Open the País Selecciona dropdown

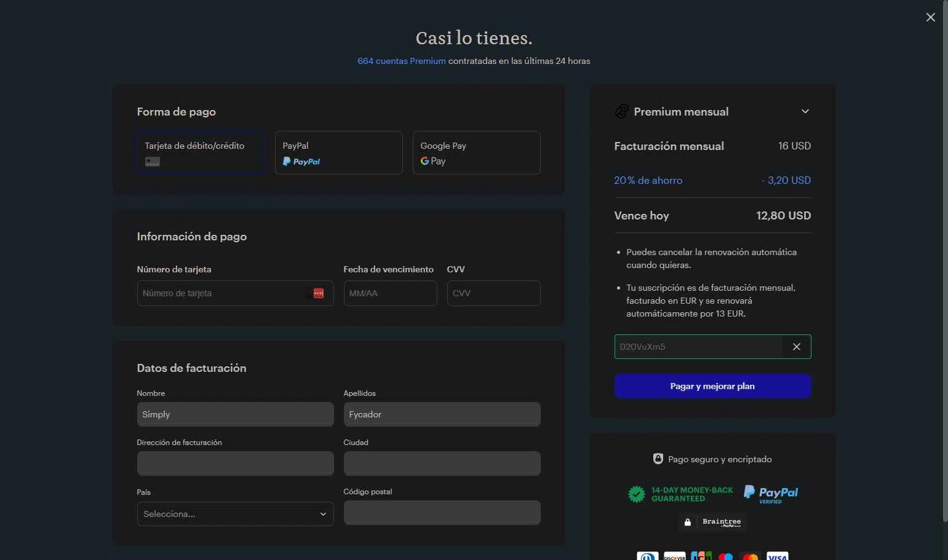[x=235, y=514]
